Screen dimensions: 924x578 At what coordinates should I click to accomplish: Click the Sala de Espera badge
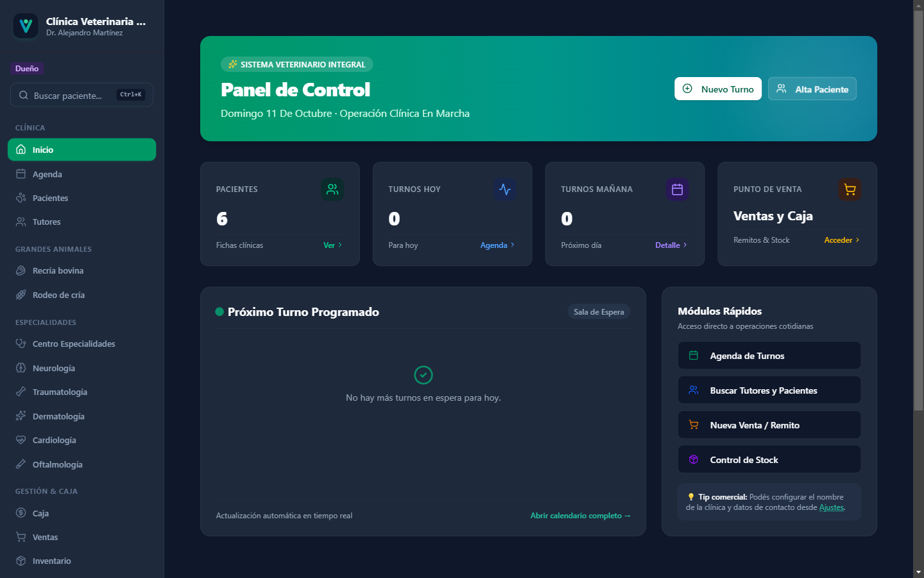(599, 311)
